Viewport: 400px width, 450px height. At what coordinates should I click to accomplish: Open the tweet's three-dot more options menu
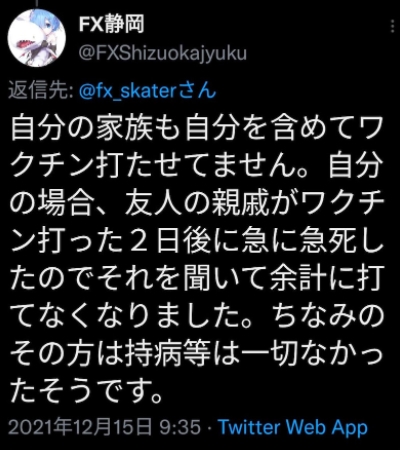point(392,26)
